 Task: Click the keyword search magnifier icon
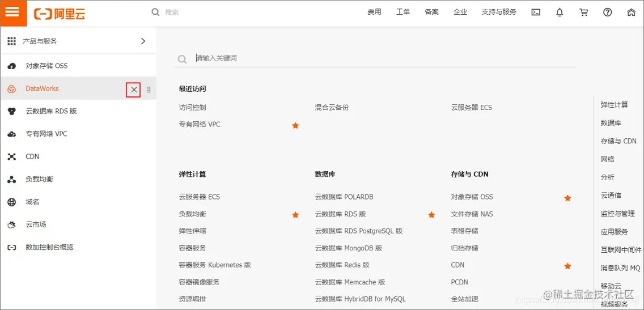[x=183, y=60]
